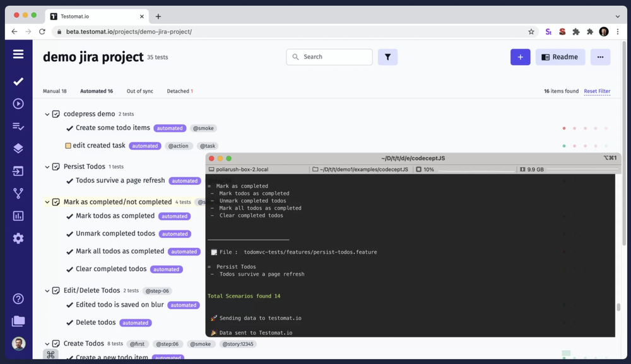Open the Plans checklist icon in sidebar
The width and height of the screenshot is (631, 364).
[x=18, y=126]
